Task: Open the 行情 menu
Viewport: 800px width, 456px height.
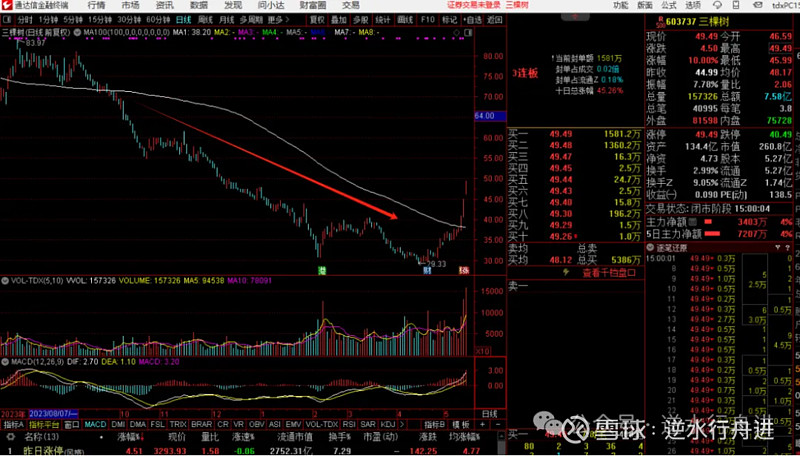Action: pos(96,6)
